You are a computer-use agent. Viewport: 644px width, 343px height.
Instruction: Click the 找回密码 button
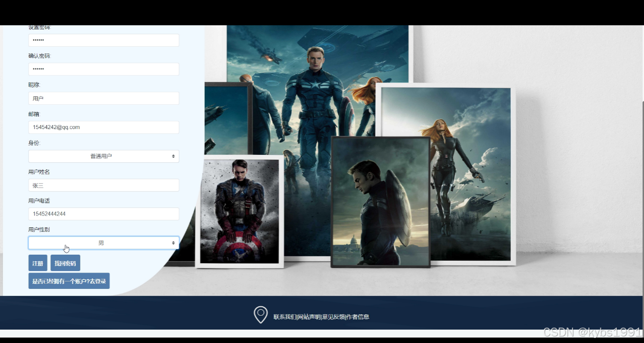tap(65, 263)
